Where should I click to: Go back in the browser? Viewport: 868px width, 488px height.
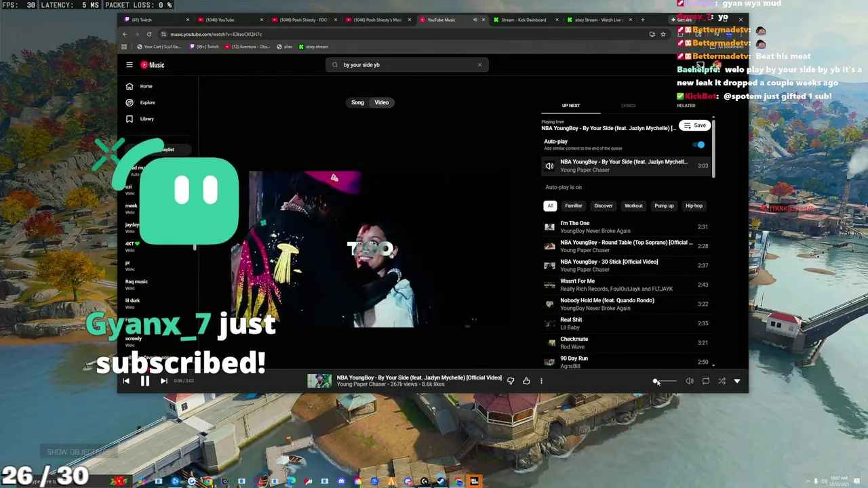[125, 34]
